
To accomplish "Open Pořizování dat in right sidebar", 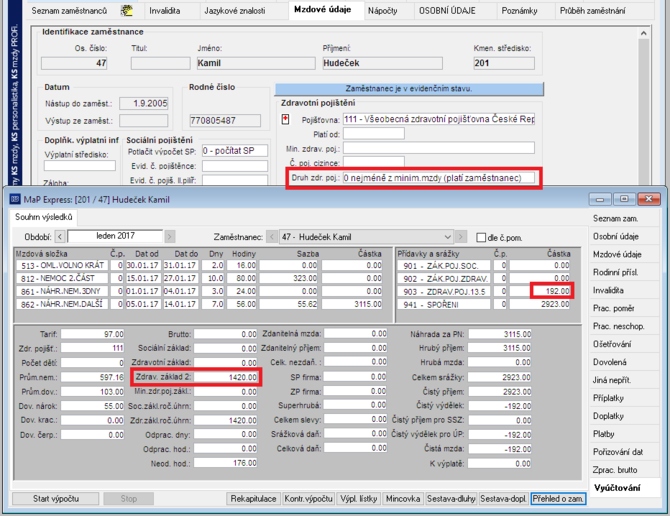I will pyautogui.click(x=624, y=452).
